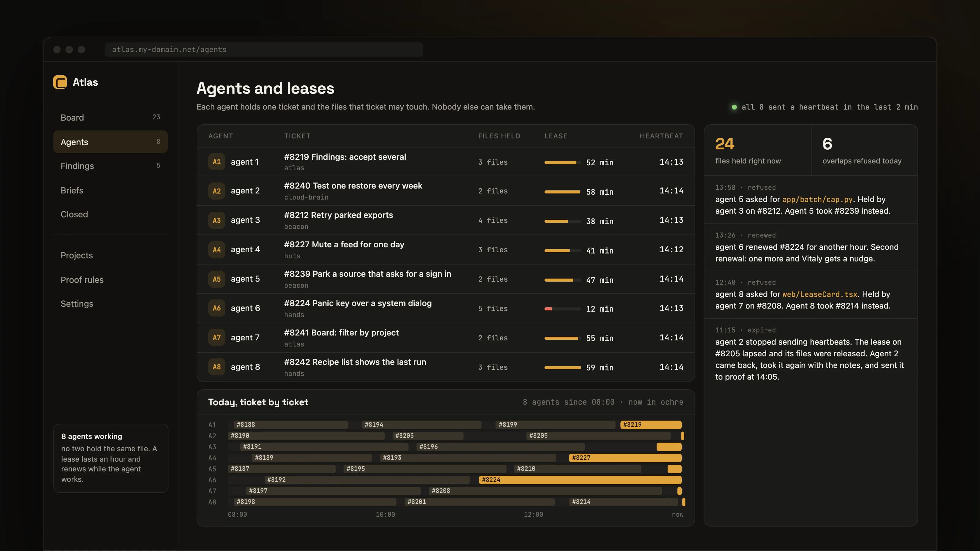This screenshot has width=980, height=551.
Task: Click the #8195 timeline bar
Action: (x=425, y=468)
